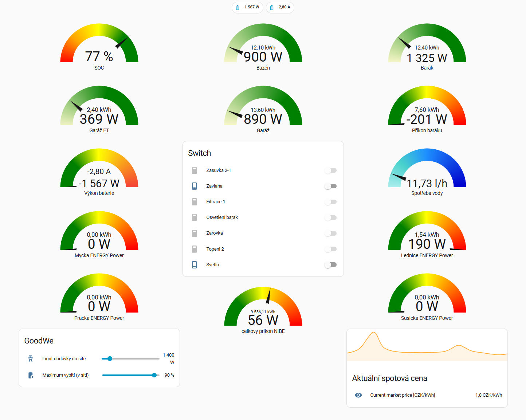
Task: Click the battery icon on -1 567 W badge
Action: 238,7
